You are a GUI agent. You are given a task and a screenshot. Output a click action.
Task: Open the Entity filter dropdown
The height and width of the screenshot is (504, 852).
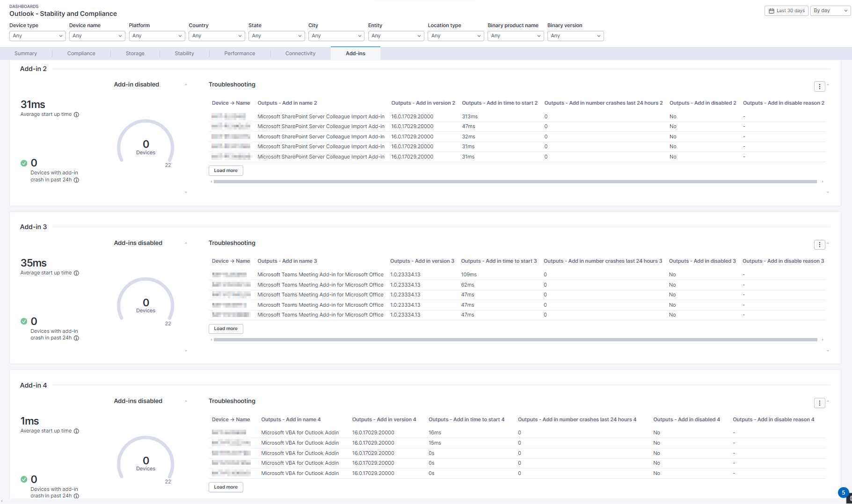coord(396,36)
